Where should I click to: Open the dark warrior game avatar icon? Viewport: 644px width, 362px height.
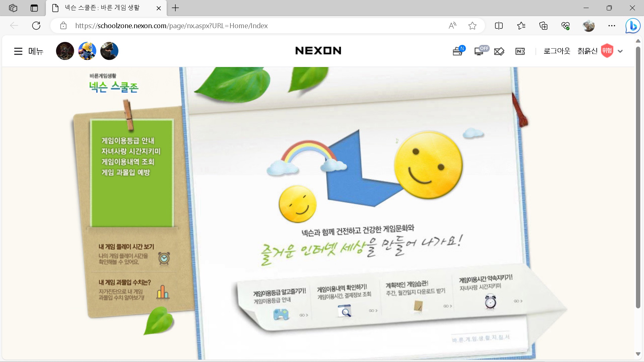[65, 51]
